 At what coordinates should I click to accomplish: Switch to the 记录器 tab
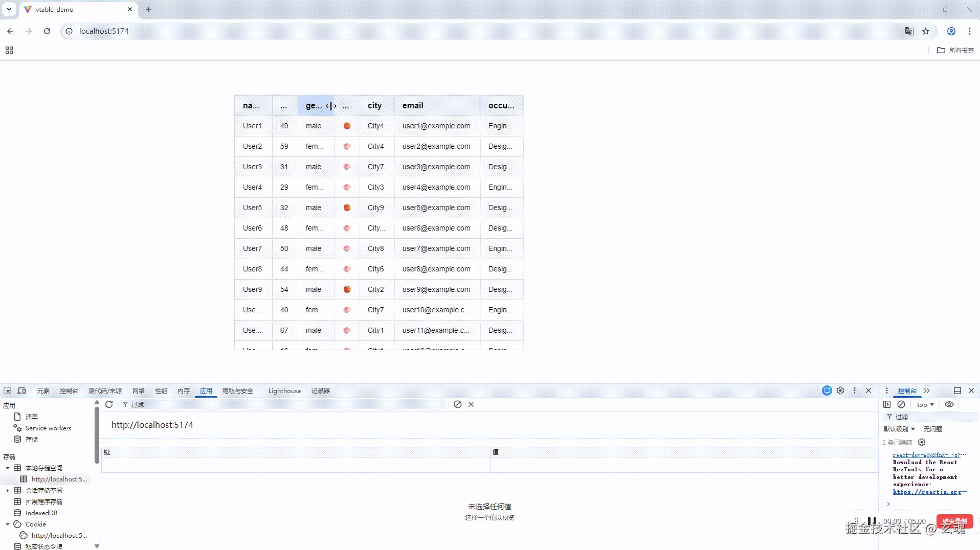[x=321, y=391]
